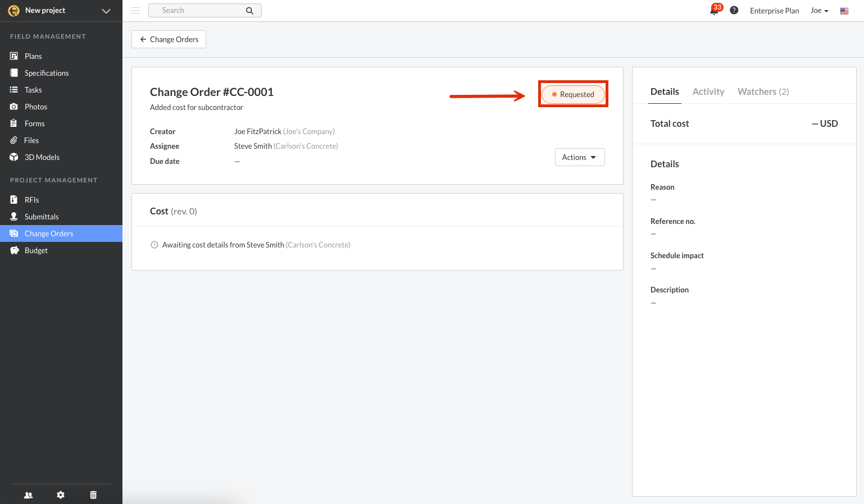Click the trash bin icon in sidebar
The height and width of the screenshot is (504, 864).
click(x=93, y=495)
